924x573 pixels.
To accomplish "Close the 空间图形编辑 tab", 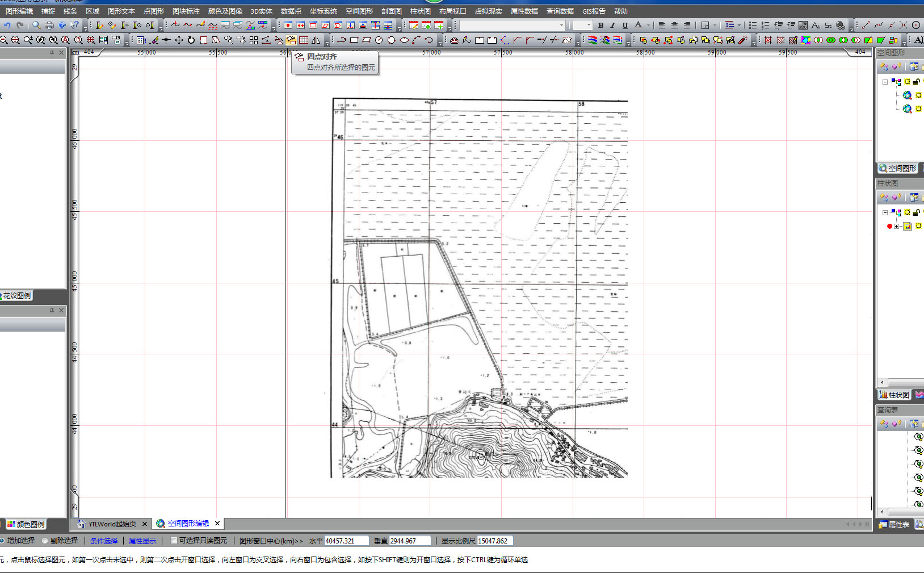I will coord(217,524).
